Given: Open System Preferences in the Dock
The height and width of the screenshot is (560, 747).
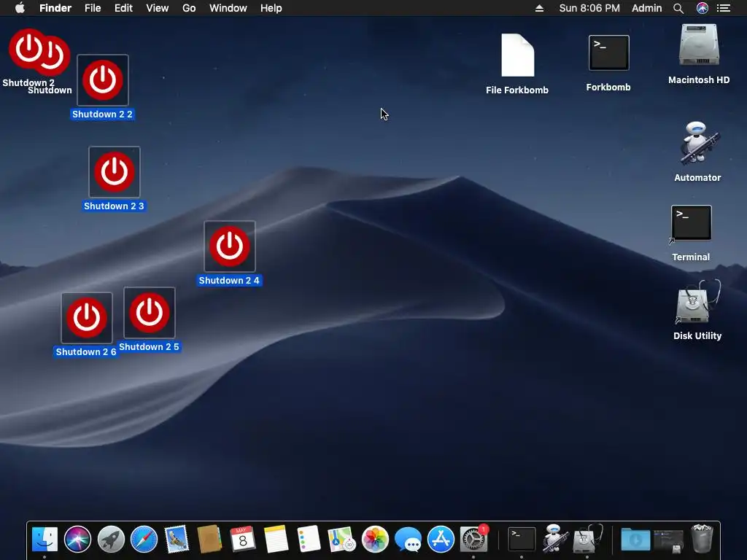Looking at the screenshot, I should (473, 539).
